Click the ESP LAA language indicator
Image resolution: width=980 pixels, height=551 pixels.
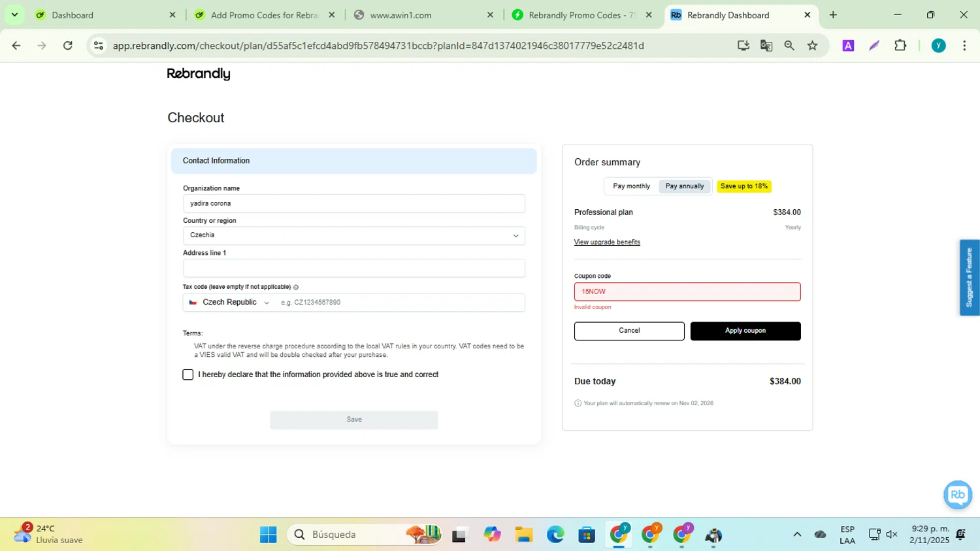pyautogui.click(x=847, y=535)
